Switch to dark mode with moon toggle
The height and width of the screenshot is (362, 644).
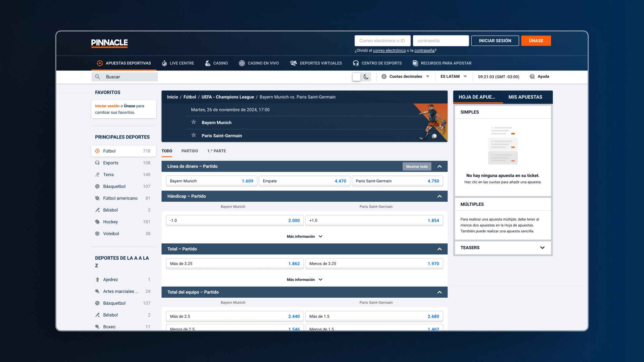pos(366,77)
